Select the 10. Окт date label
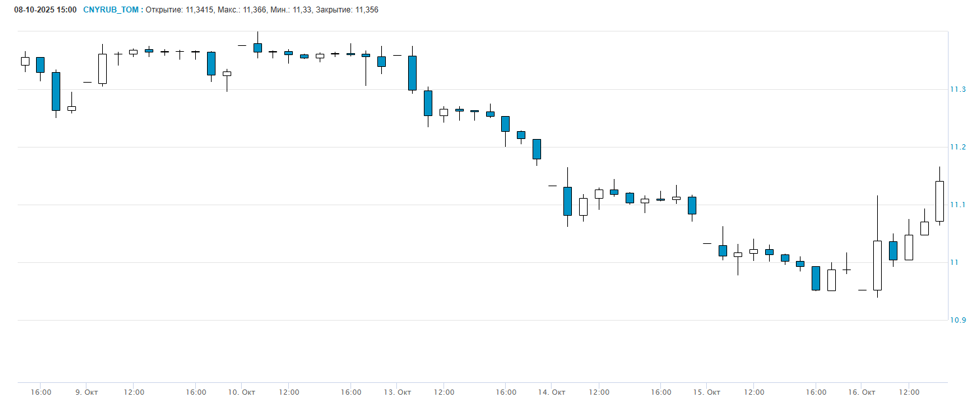This screenshot has height=398, width=980. click(242, 392)
